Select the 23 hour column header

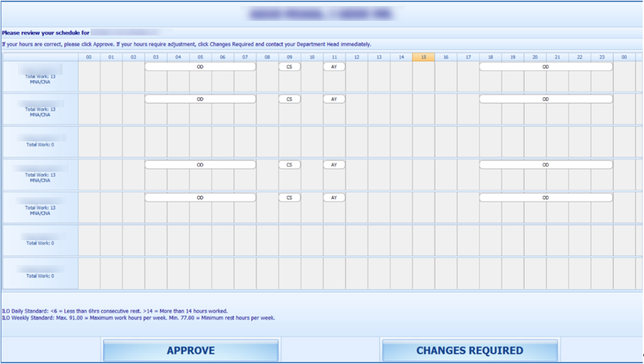point(602,57)
